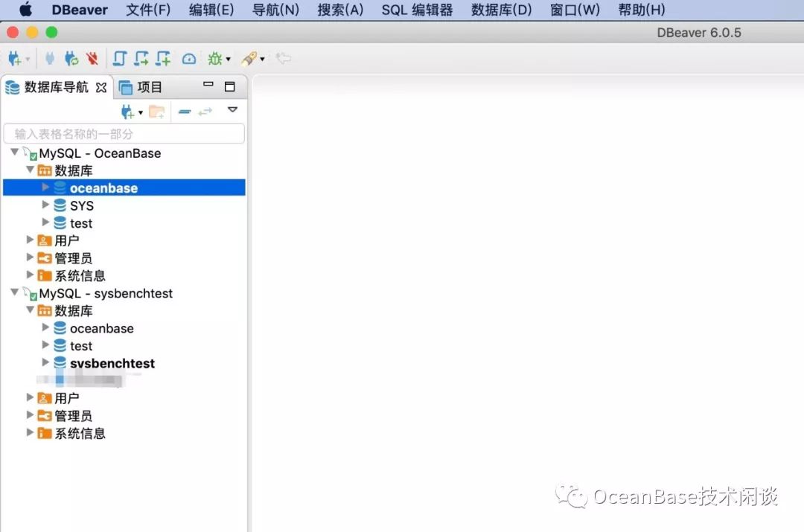This screenshot has width=804, height=532.
Task: Click the 输入表格名称的一部分 filter field
Action: (124, 134)
